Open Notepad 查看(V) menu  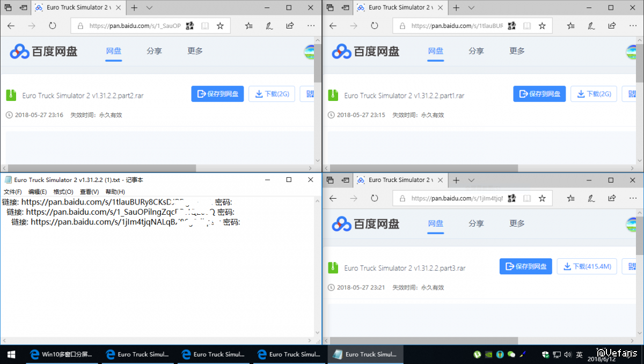89,192
